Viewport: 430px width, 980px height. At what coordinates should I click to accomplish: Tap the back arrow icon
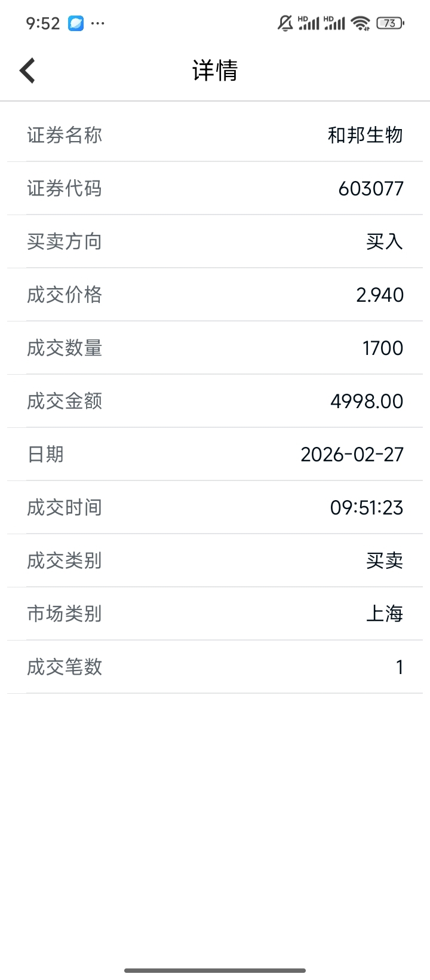coord(27,71)
